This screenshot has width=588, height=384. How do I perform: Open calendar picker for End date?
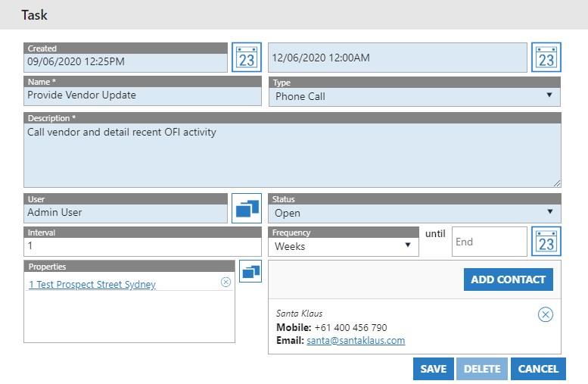coord(546,242)
